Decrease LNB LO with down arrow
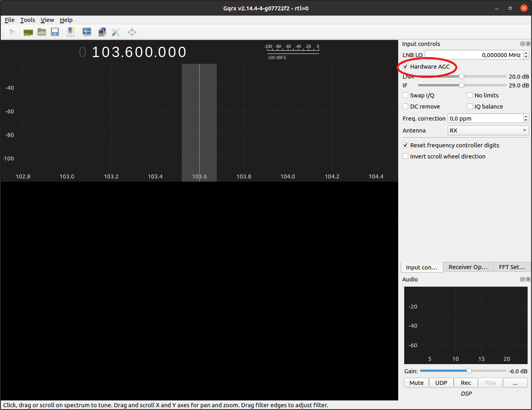The width and height of the screenshot is (532, 410). pos(526,57)
